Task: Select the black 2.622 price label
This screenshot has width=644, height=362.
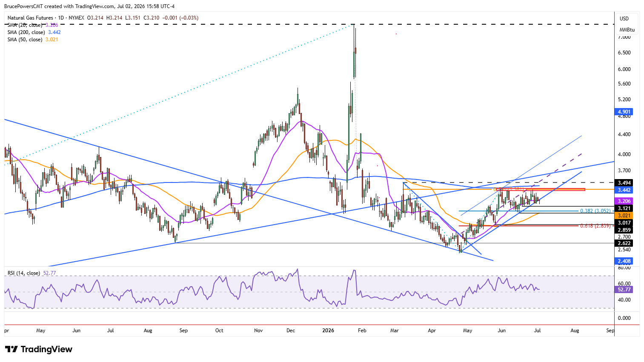Action: pyautogui.click(x=624, y=243)
